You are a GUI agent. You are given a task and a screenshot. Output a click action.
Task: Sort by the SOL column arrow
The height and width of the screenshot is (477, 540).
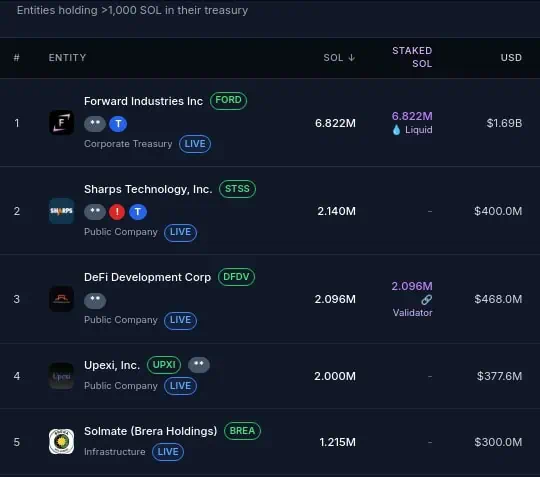[351, 58]
